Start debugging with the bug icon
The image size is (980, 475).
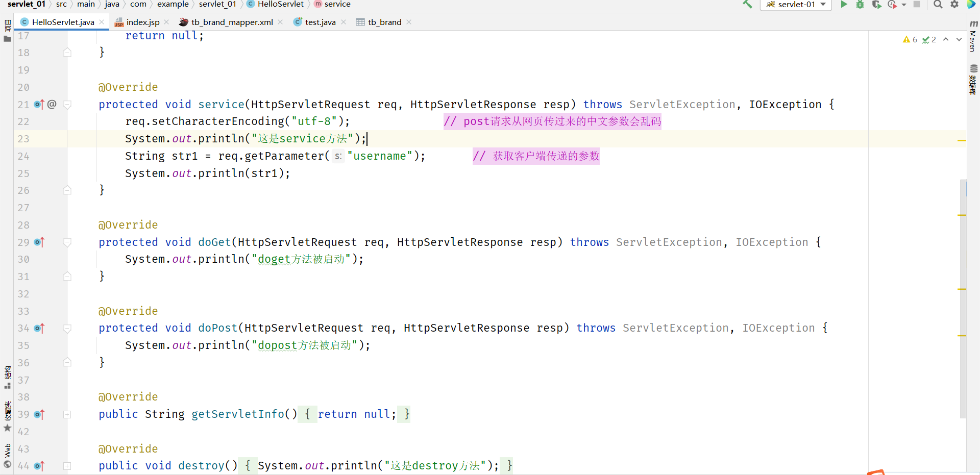click(x=860, y=5)
